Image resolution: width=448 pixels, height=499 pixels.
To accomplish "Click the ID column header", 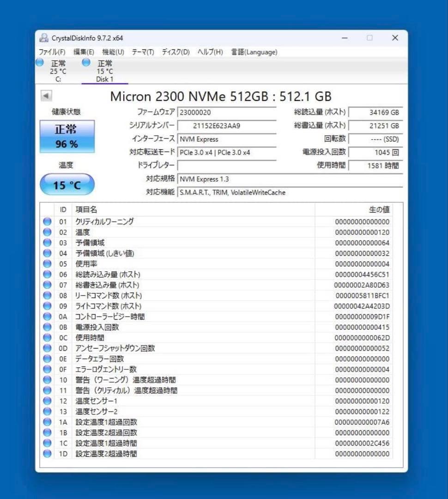I will coord(63,209).
